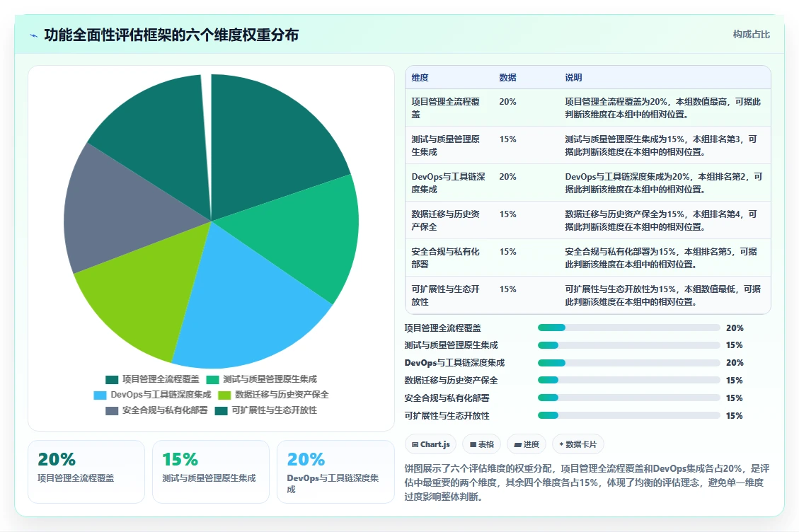Click 项目管理全流程覆盖 legend label text

coord(161,380)
